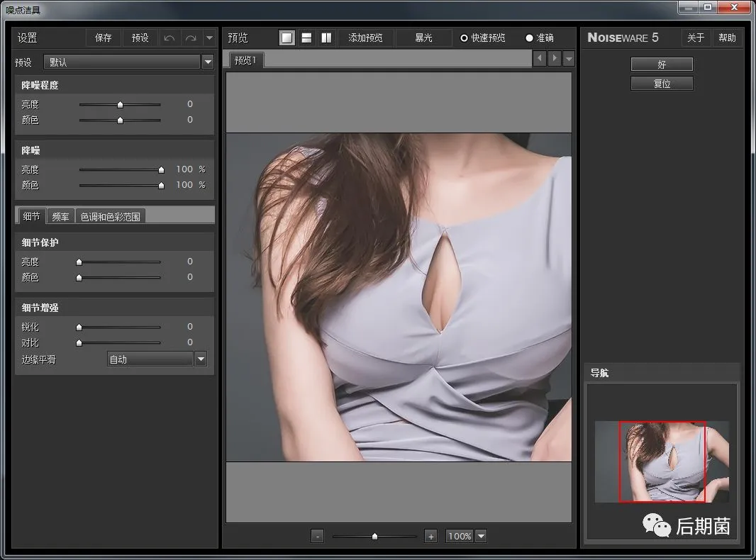Click the 好 confirm button
756x560 pixels.
point(662,65)
